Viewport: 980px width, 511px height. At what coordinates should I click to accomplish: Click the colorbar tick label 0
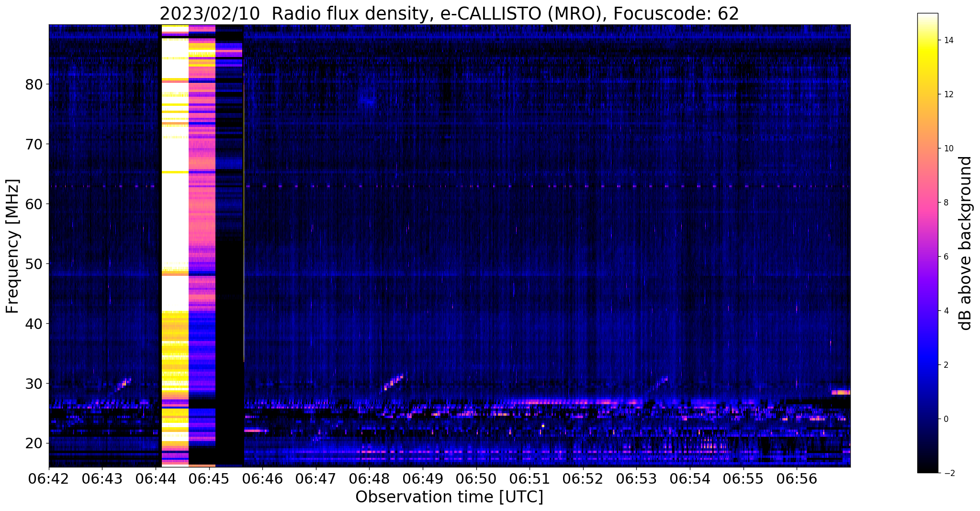pos(945,419)
